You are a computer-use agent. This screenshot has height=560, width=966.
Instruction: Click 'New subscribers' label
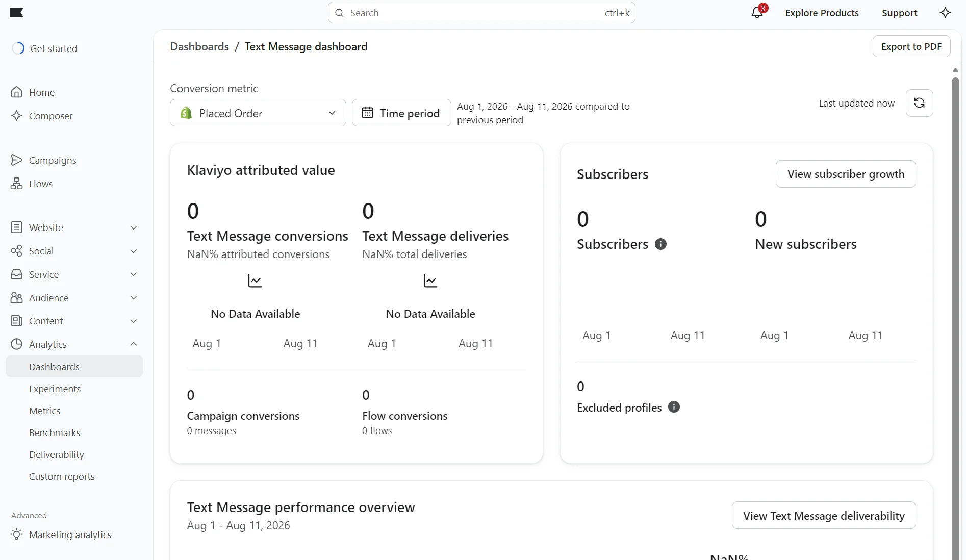805,244
